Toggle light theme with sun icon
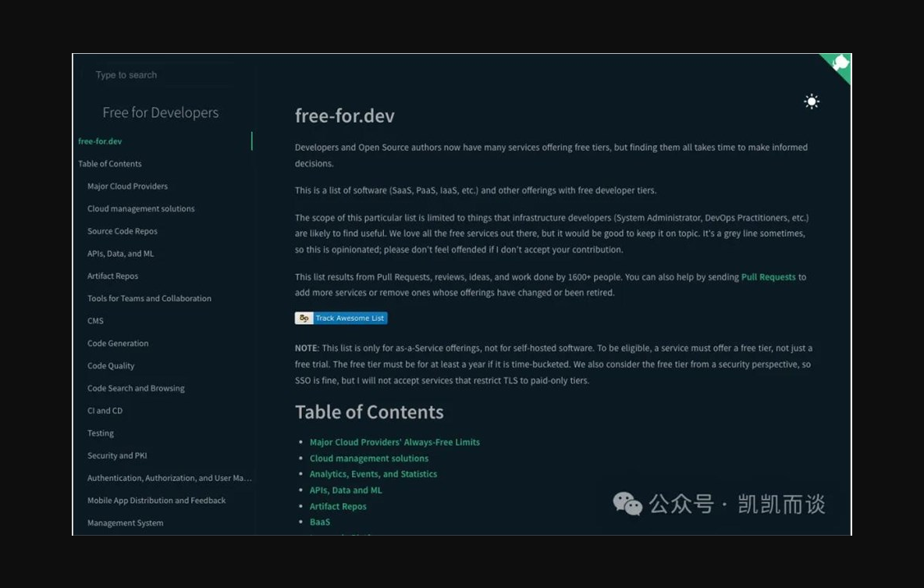The image size is (924, 588). [812, 102]
